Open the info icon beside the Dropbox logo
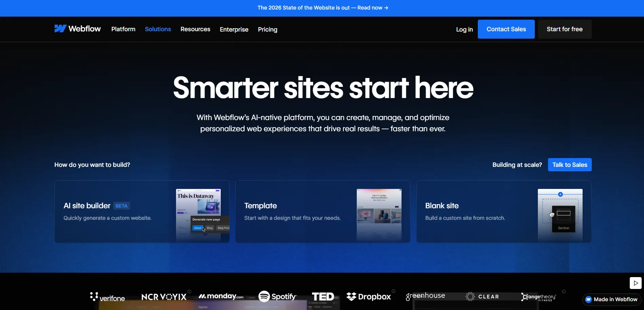The width and height of the screenshot is (644, 310). point(393,291)
